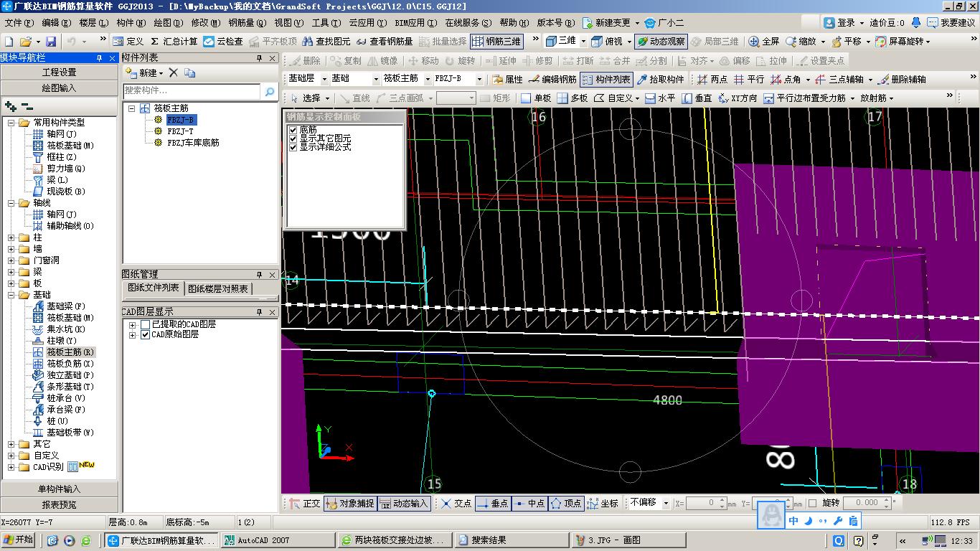This screenshot has width=980, height=551.
Task: Toggle 构件列表 component list button
Action: point(606,79)
